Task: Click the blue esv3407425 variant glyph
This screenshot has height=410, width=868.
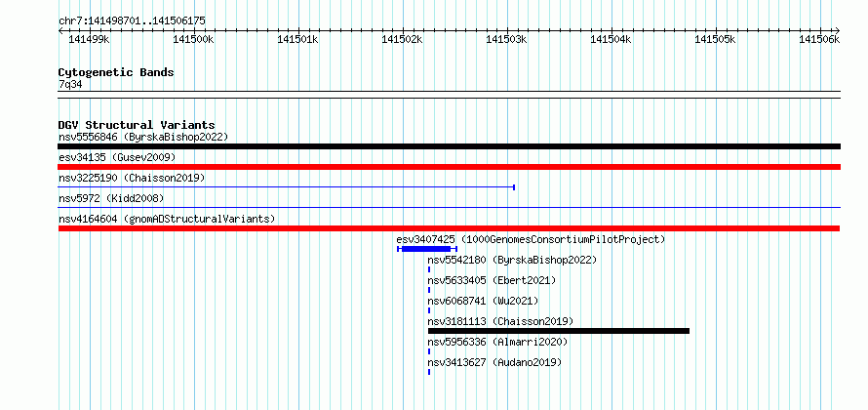Action: [427, 249]
